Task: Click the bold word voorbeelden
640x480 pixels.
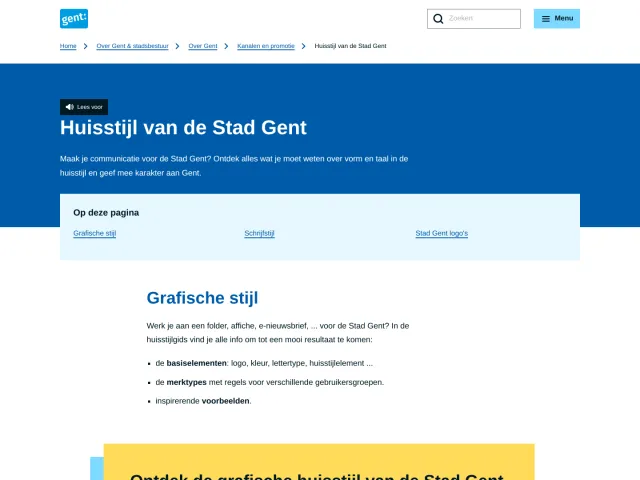Action: tap(225, 401)
